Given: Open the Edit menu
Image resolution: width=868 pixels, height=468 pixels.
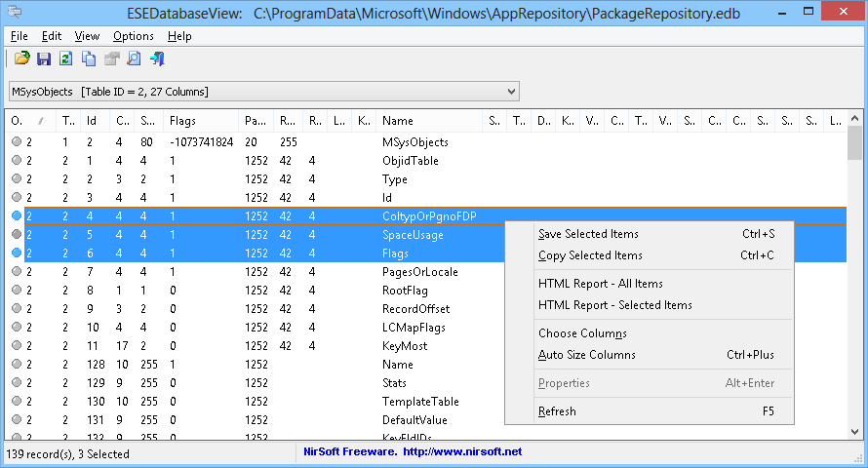Looking at the screenshot, I should [52, 36].
